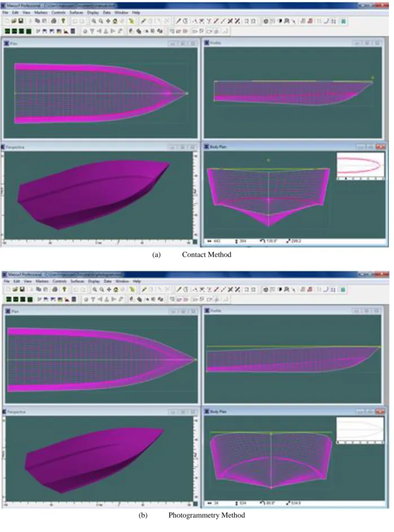Click Home view icon in Contact Method toolbar
The image size is (394, 532).
coord(115,21)
